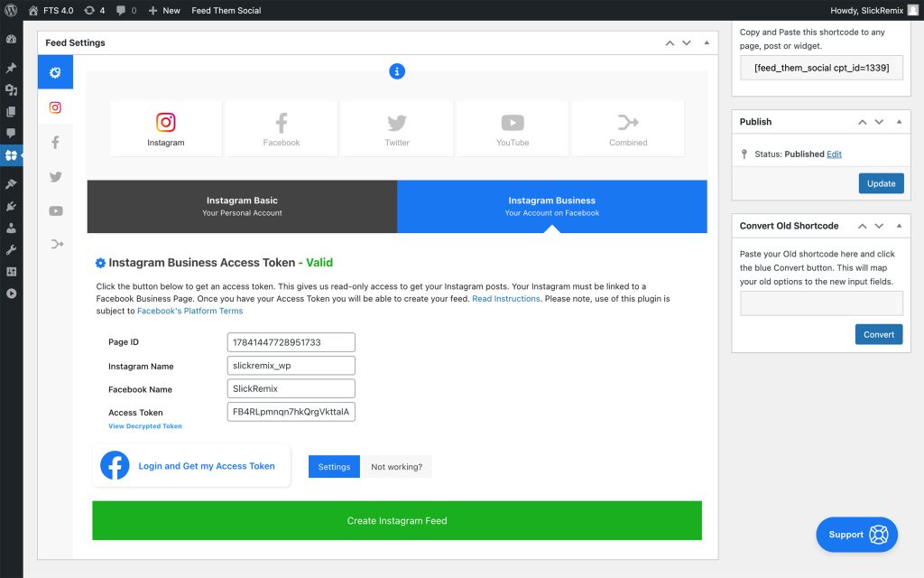Choose the YouTube feed type card

[x=513, y=128]
